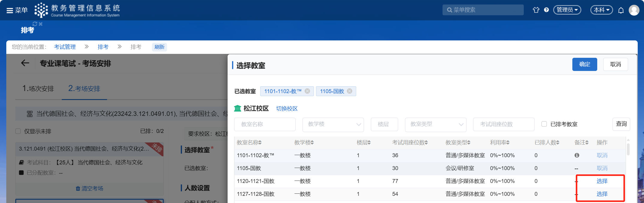Image resolution: width=644 pixels, height=203 pixels.
Task: Open the help question mark icon
Action: click(x=546, y=10)
